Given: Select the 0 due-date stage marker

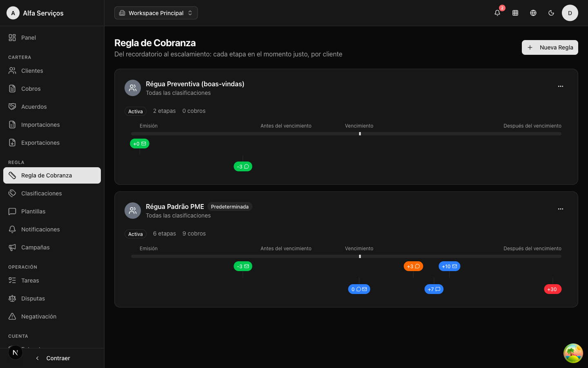Looking at the screenshot, I should [x=359, y=289].
